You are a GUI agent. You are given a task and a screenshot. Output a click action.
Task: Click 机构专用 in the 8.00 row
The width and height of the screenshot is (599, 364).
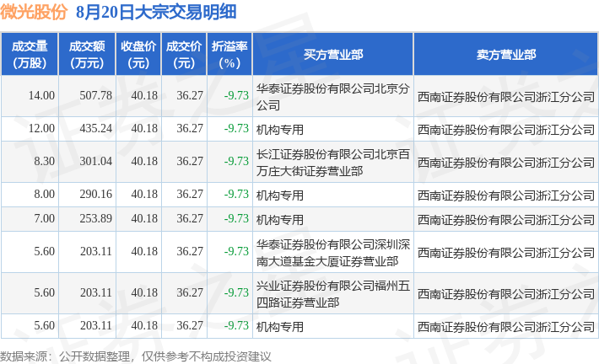[x=279, y=195]
